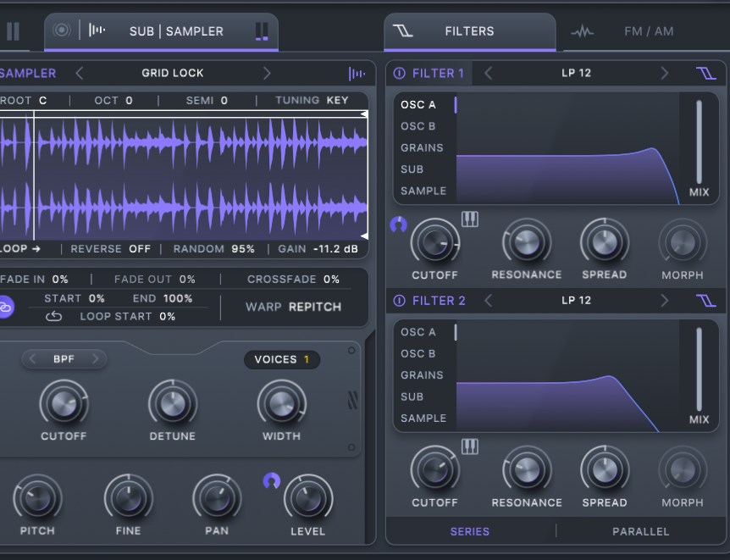Select Parallel filter routing
Image resolution: width=730 pixels, height=560 pixels.
pos(640,531)
